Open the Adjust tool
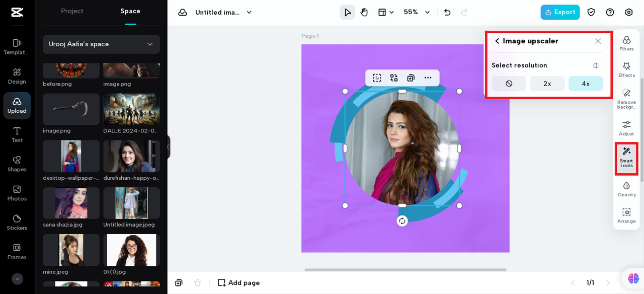 (x=626, y=128)
